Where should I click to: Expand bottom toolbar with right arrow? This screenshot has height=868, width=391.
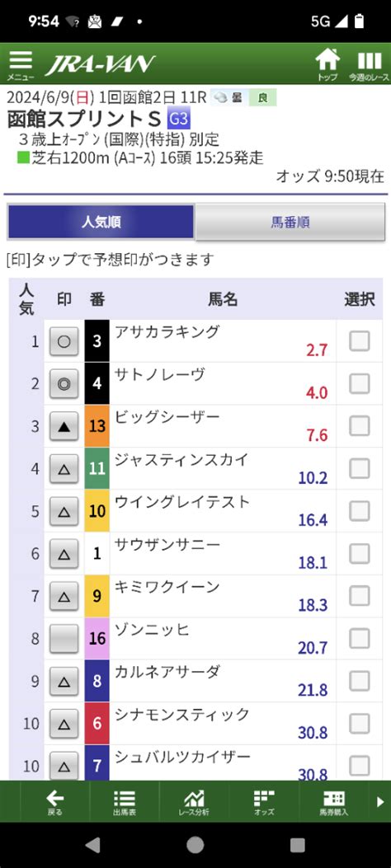click(380, 801)
